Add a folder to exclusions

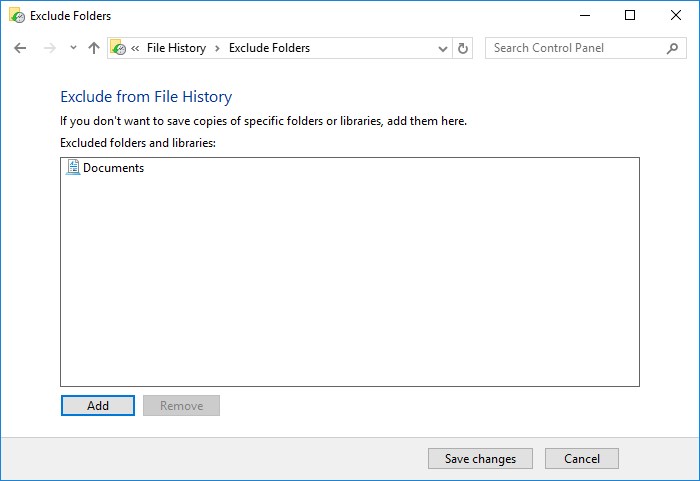[98, 406]
